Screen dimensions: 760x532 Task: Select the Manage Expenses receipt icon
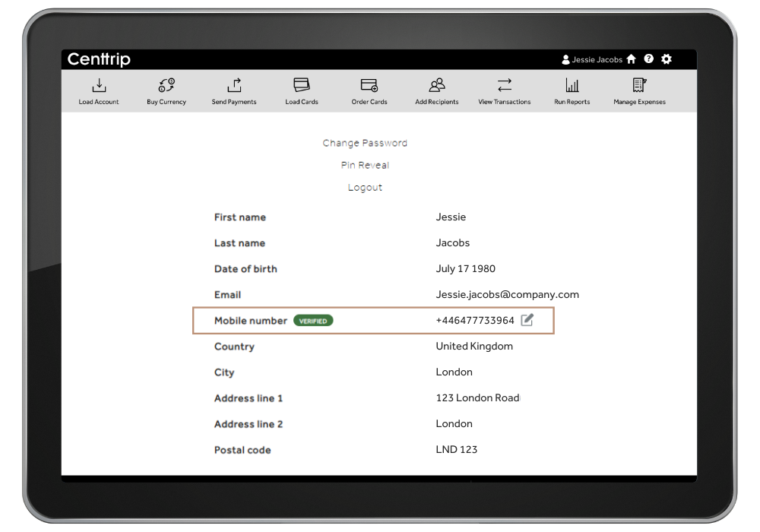pyautogui.click(x=639, y=85)
